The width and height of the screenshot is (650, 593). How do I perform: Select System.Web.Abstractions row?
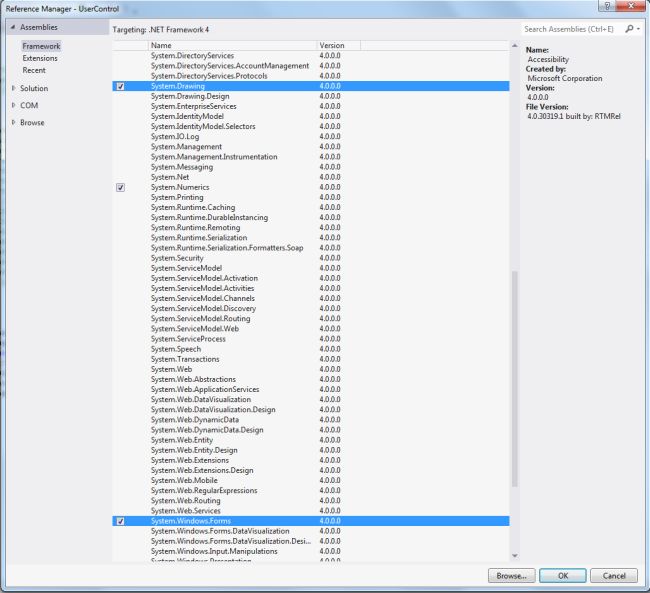310,379
